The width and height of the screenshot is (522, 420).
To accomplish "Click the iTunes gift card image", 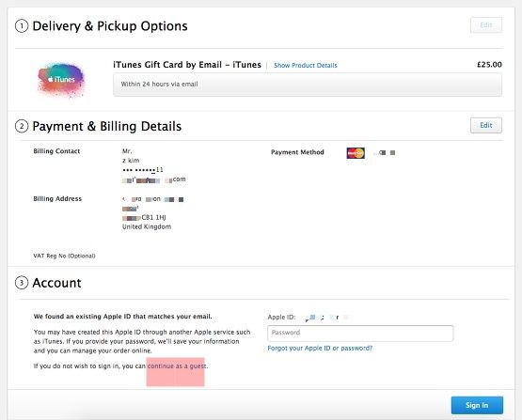I will [61, 80].
